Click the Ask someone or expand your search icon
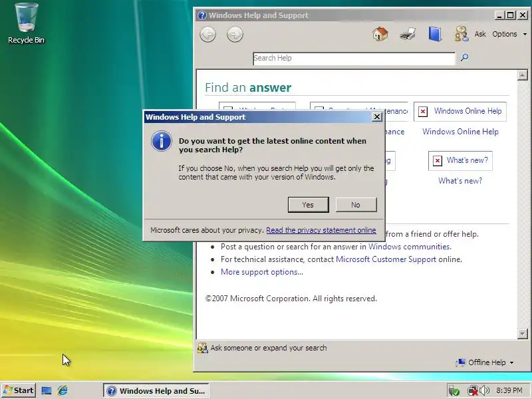The image size is (532, 399). [x=203, y=348]
